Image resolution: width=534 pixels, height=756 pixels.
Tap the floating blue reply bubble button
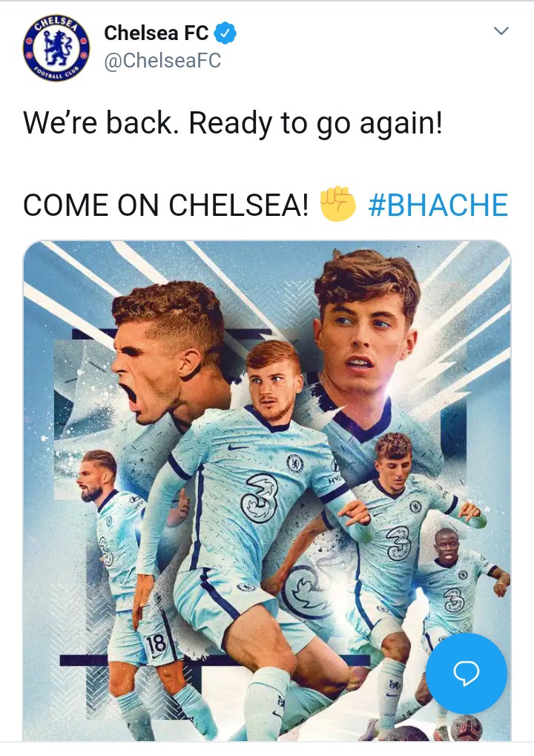[x=466, y=673]
